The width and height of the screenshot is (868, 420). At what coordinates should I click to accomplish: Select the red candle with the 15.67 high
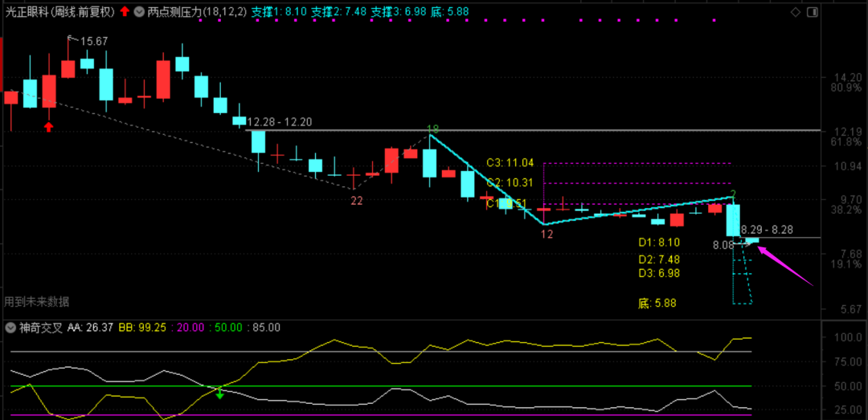tap(68, 69)
